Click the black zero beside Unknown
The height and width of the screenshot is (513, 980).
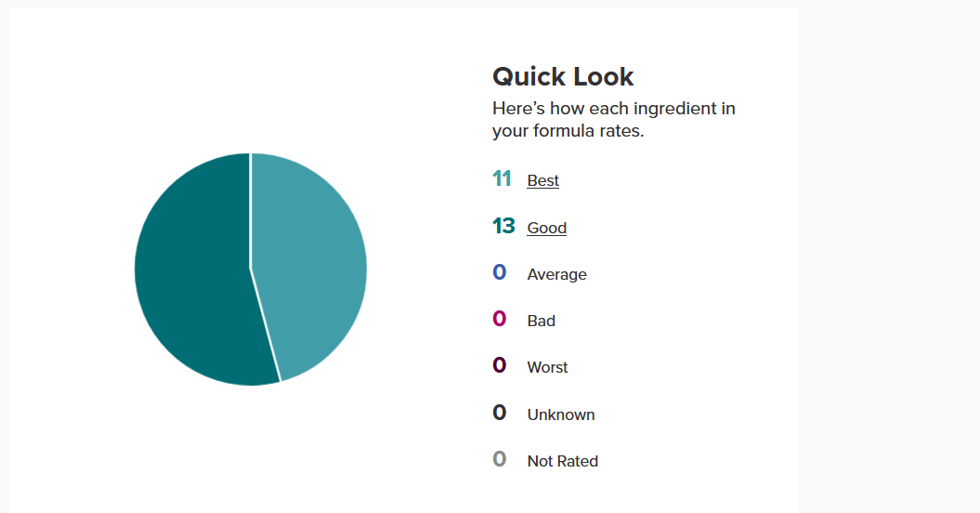(500, 413)
